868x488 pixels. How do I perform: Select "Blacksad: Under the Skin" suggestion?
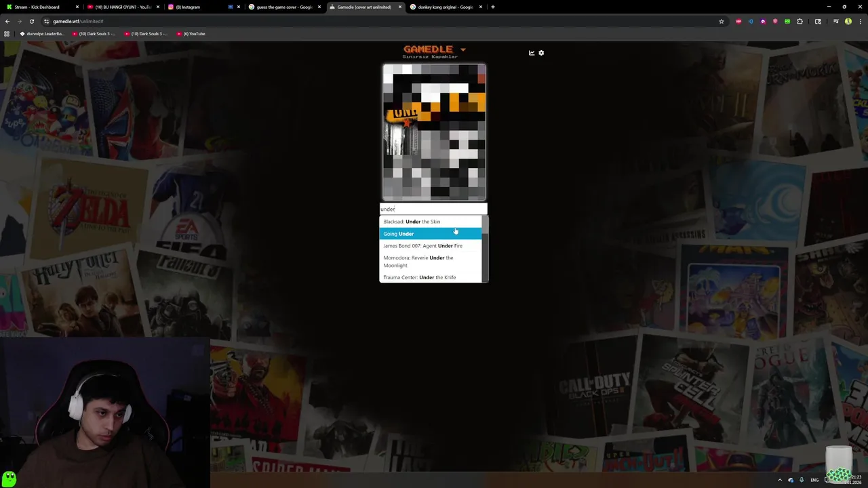(x=431, y=222)
